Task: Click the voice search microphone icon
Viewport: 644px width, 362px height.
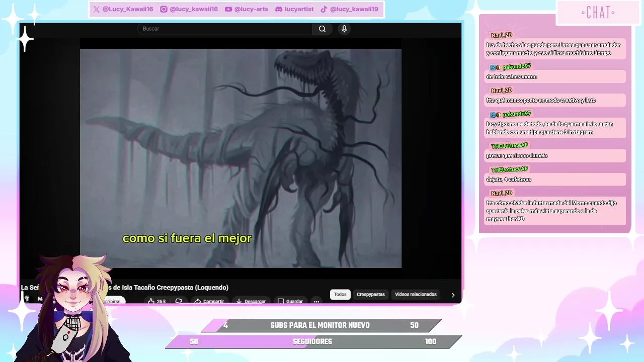Action: click(344, 29)
